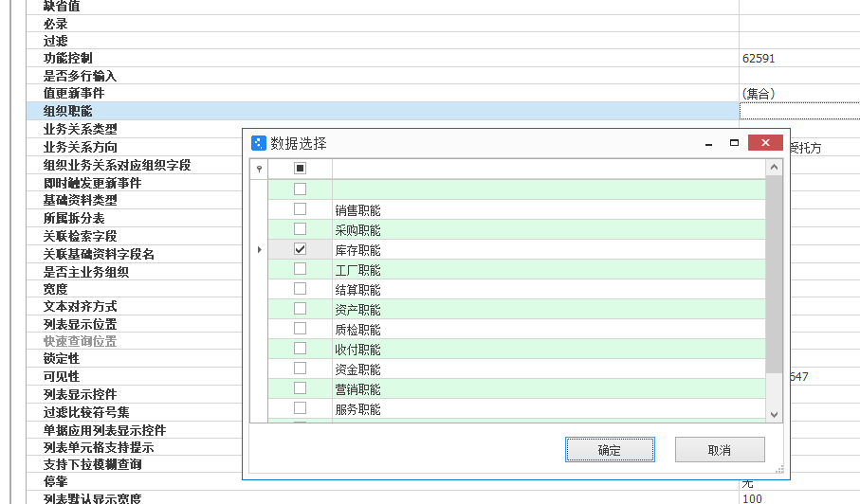Click the row indicator arrow beside 库存职能
Viewport: 860px width, 504px height.
[x=259, y=250]
